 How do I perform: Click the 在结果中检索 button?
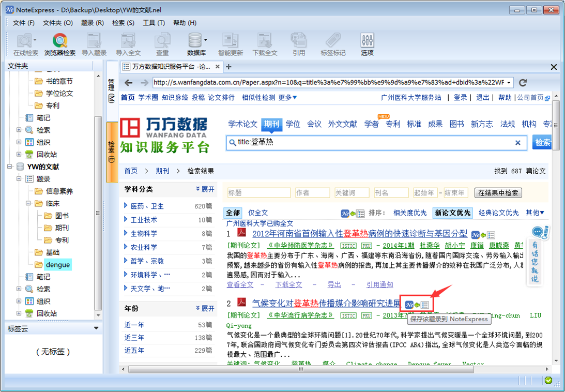click(x=498, y=193)
